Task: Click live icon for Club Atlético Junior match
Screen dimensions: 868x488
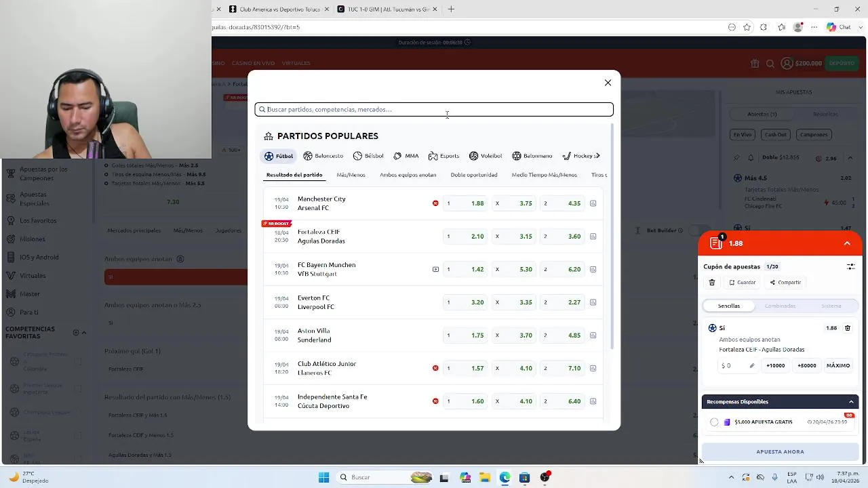Action: click(x=435, y=368)
